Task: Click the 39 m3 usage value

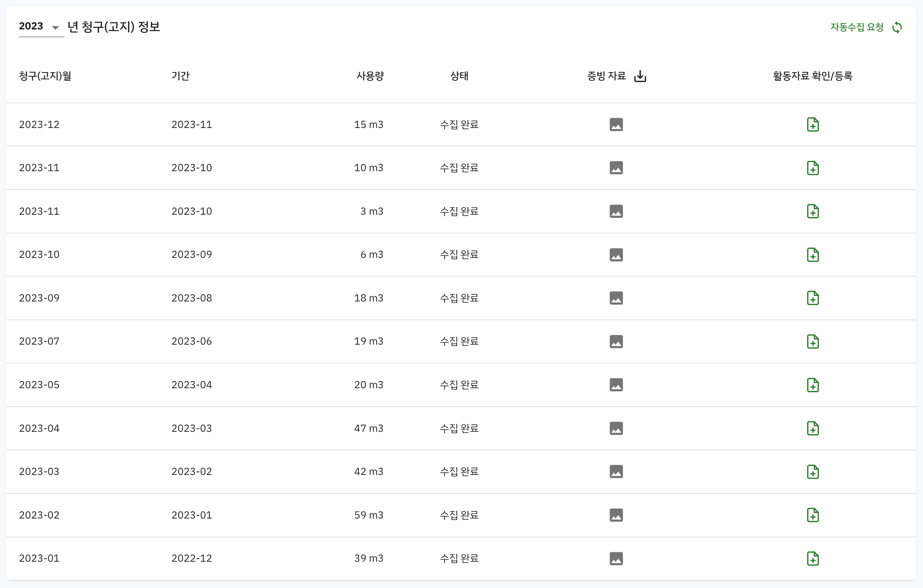Action: pyautogui.click(x=368, y=559)
